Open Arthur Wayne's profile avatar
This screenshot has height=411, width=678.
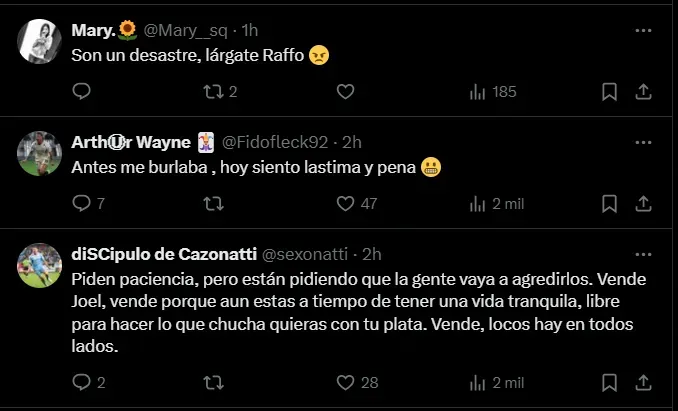tap(40, 151)
